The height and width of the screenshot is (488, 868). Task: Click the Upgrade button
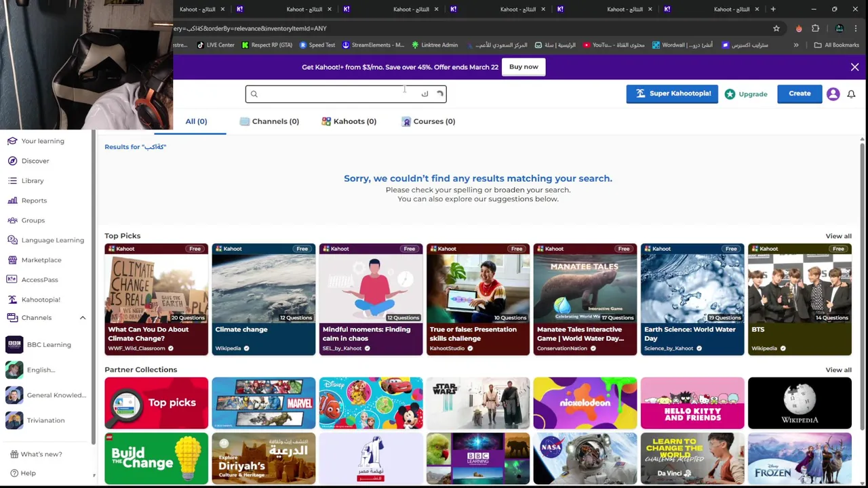746,94
